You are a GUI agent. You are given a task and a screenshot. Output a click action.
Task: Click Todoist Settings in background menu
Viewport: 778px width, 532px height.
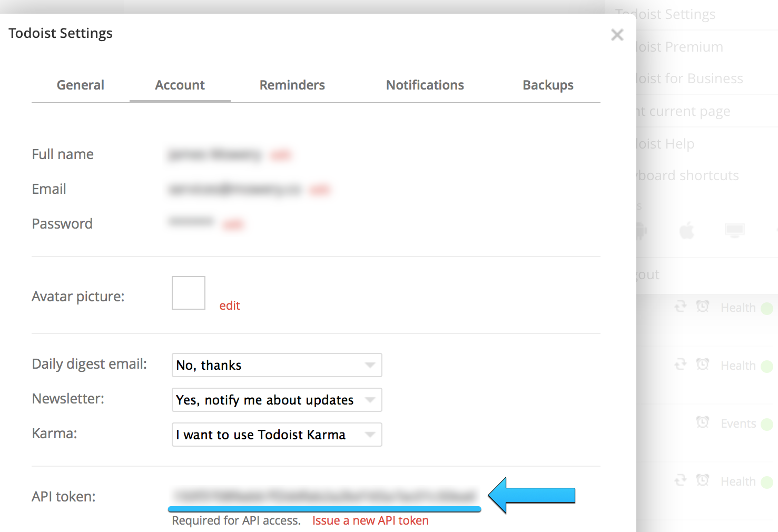pyautogui.click(x=665, y=14)
